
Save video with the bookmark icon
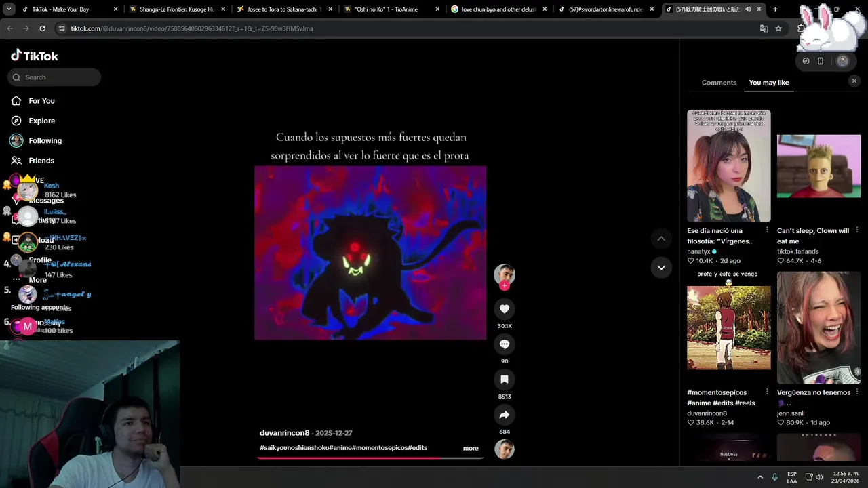(x=504, y=380)
